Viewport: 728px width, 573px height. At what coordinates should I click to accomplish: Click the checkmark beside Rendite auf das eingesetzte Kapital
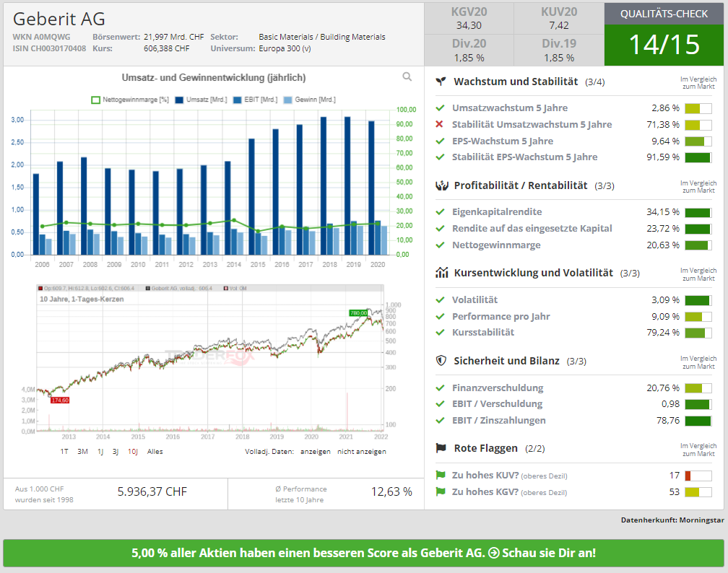[x=440, y=228]
